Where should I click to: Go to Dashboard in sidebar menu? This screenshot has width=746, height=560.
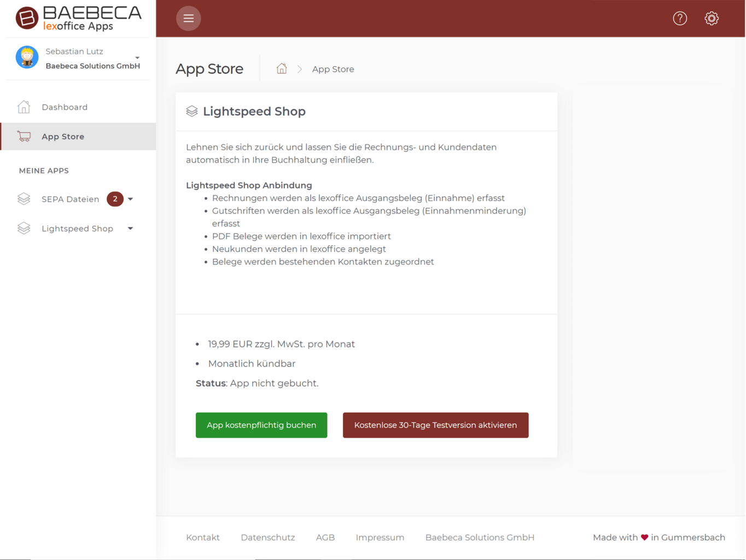coord(65,107)
